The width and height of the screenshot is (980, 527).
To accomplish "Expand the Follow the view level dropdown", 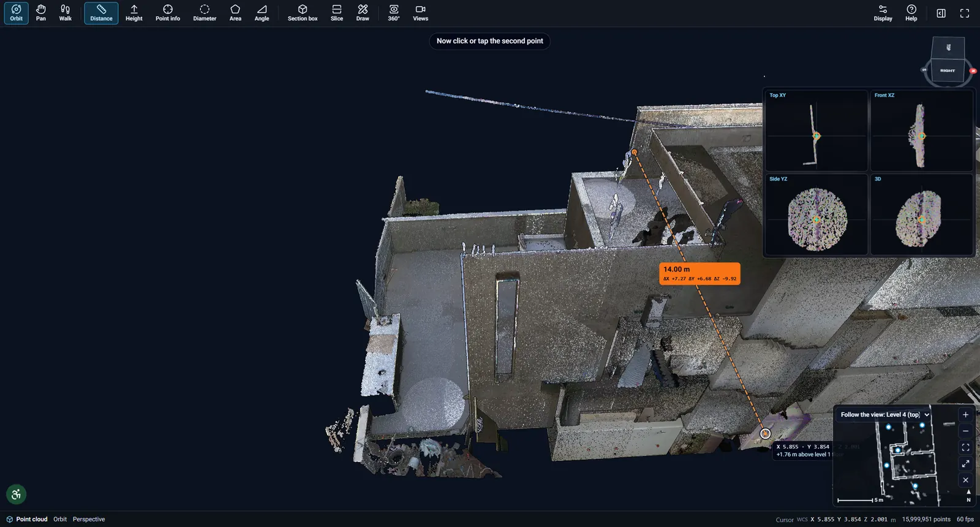I will coord(885,415).
